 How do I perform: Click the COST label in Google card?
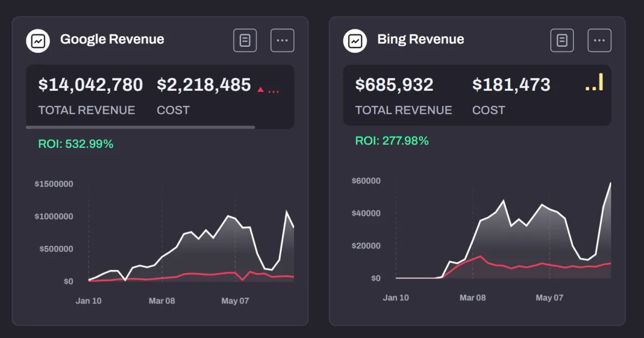pos(173,110)
